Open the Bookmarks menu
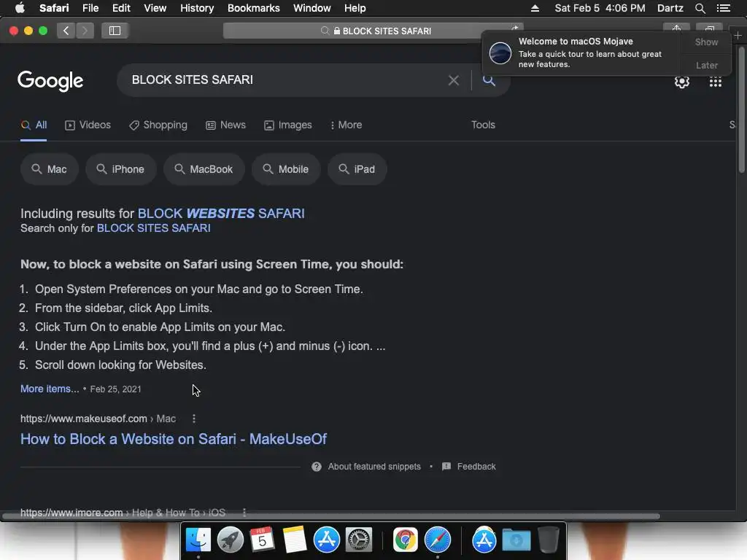This screenshot has height=560, width=747. coord(253,8)
